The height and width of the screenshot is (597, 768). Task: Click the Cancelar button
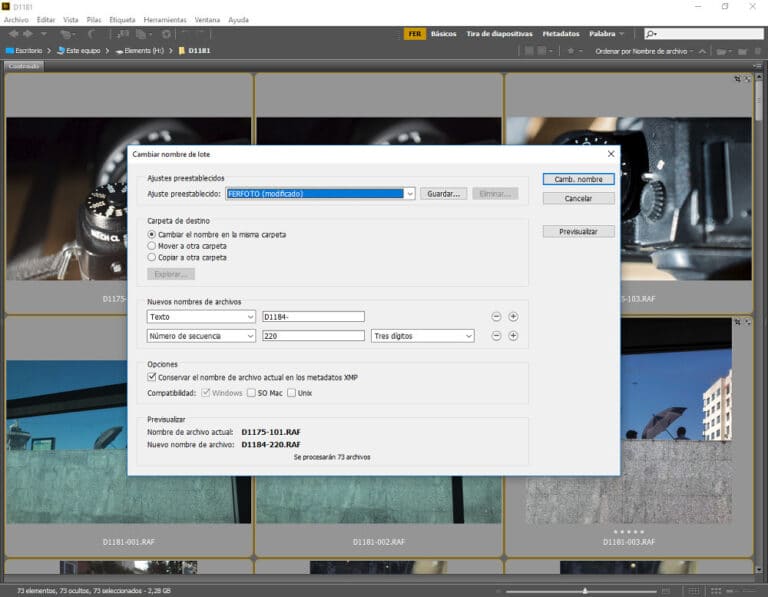(578, 198)
